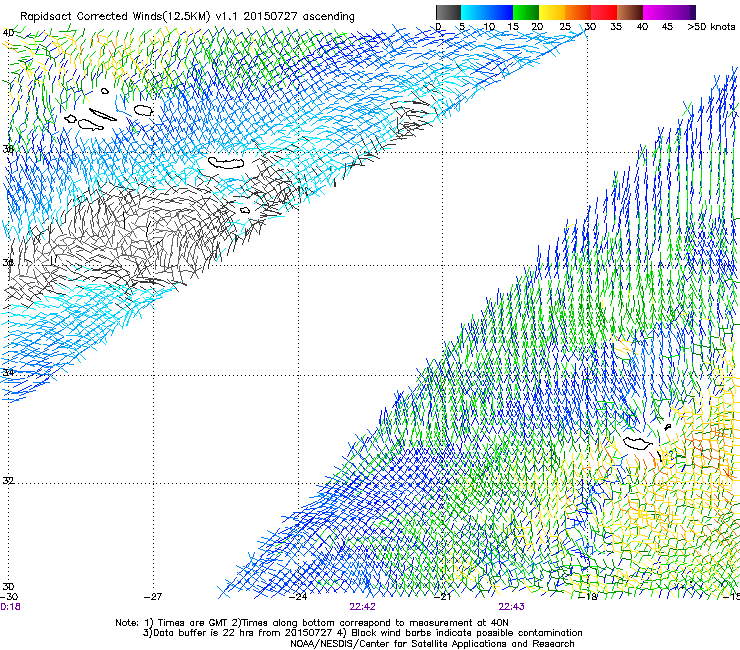Viewport: 740px width, 650px height.
Task: Click the '34' latitude axis label
Action: [x=8, y=372]
